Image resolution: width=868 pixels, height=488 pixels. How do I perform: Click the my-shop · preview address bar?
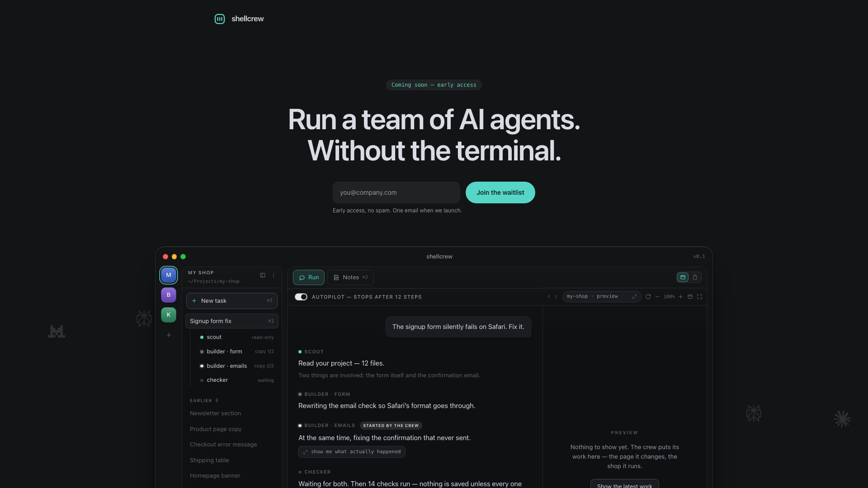point(601,297)
